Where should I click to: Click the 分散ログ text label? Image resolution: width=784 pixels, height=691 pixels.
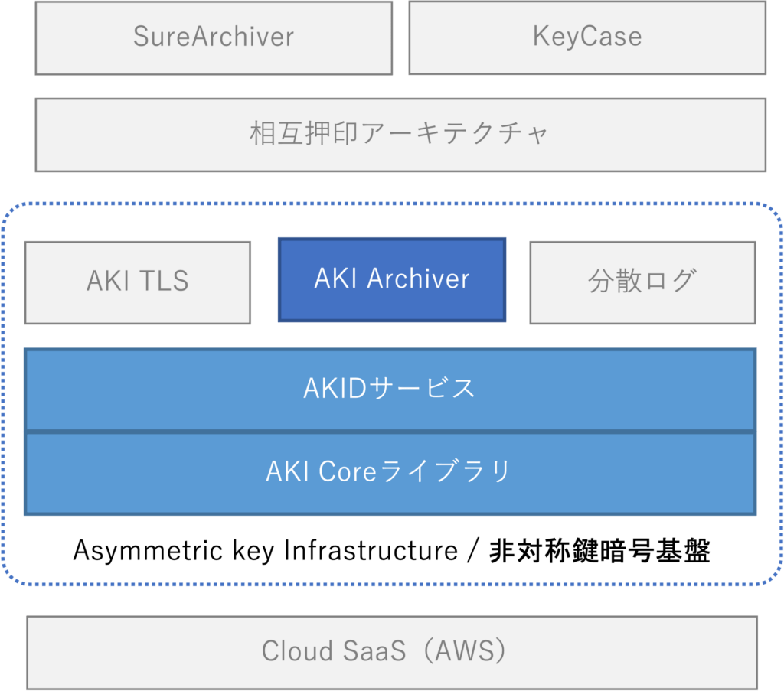click(642, 280)
